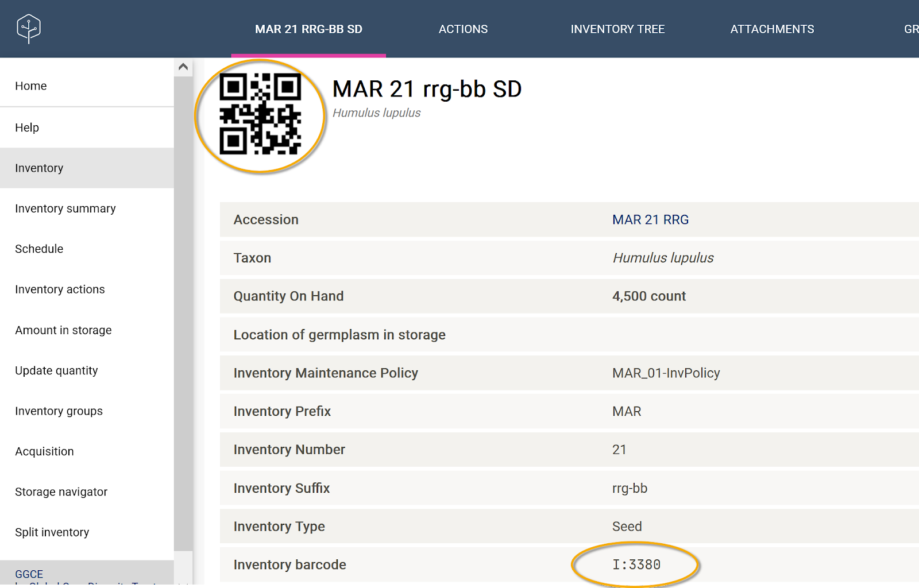Click the sidebar vertical scrollbar
This screenshot has width=919, height=588.
183,313
